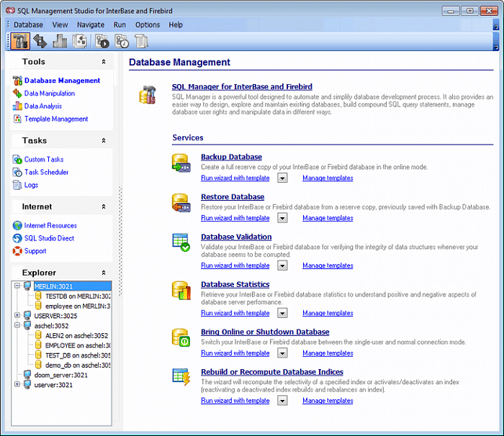
Task: Open Data Manipulation in Tools panel
Action: pos(50,94)
